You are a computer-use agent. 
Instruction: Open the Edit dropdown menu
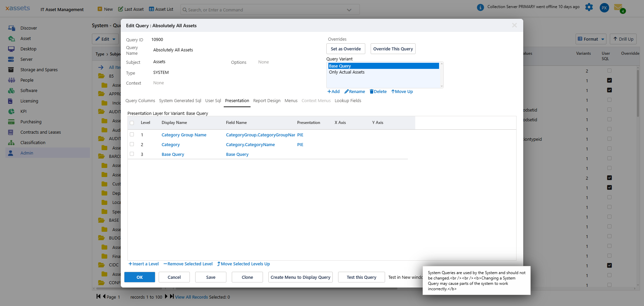coord(105,39)
